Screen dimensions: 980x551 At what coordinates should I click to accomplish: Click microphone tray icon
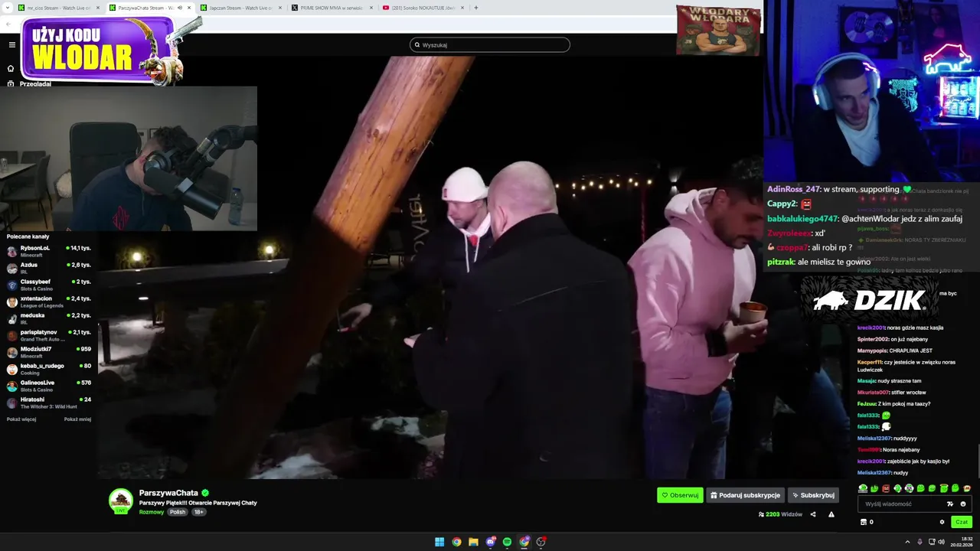[x=920, y=542]
